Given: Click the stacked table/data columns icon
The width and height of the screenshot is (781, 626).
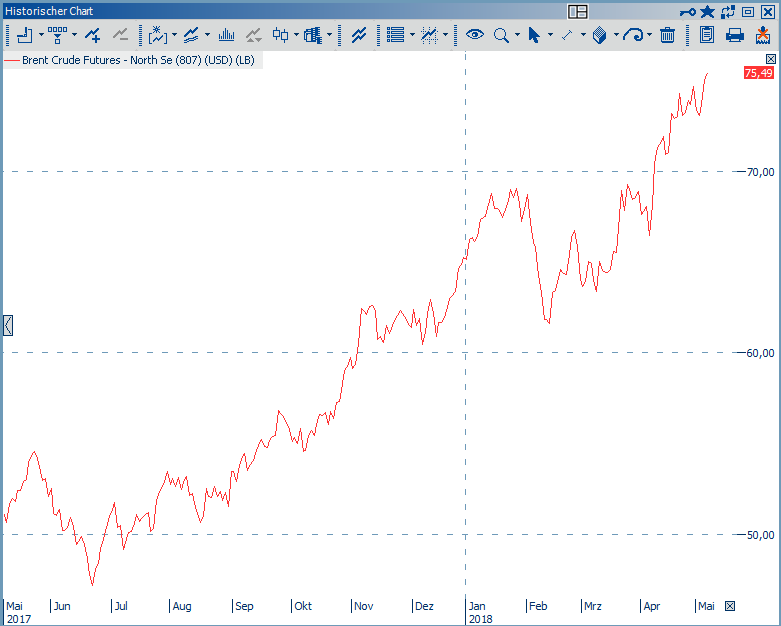Looking at the screenshot, I should point(313,35).
